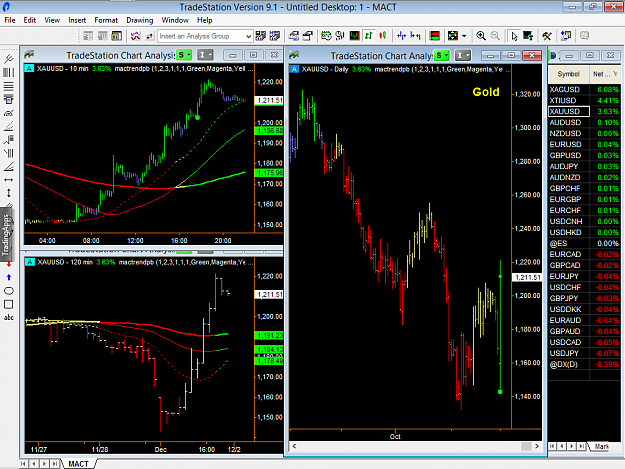The image size is (625, 469).
Task: Click the A analysis badge on the 10 min chart
Action: pos(29,69)
